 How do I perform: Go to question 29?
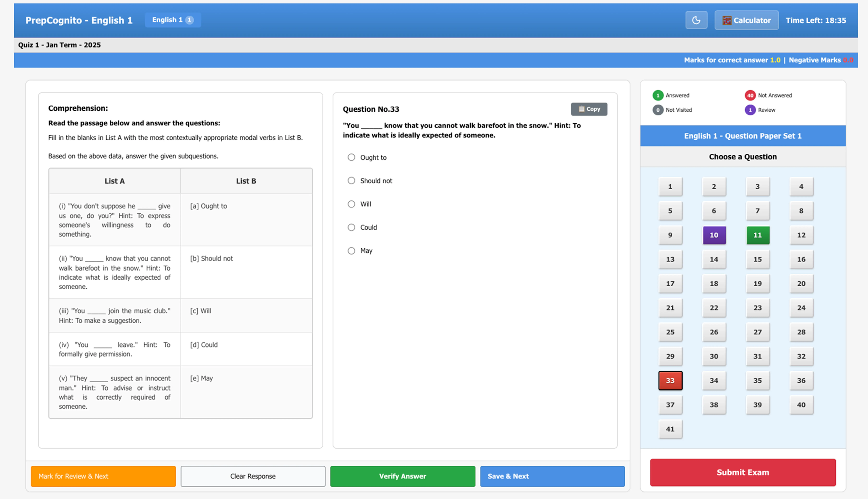[x=670, y=356]
